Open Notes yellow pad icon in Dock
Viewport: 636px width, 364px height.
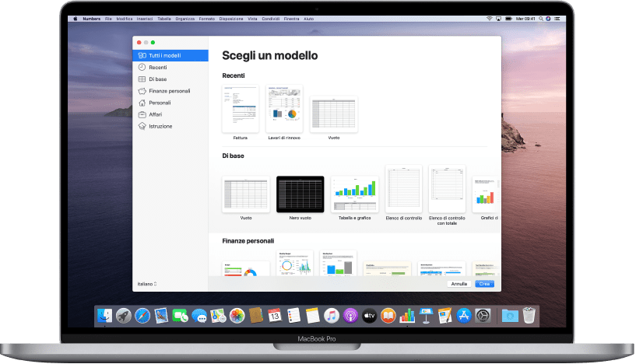313,315
